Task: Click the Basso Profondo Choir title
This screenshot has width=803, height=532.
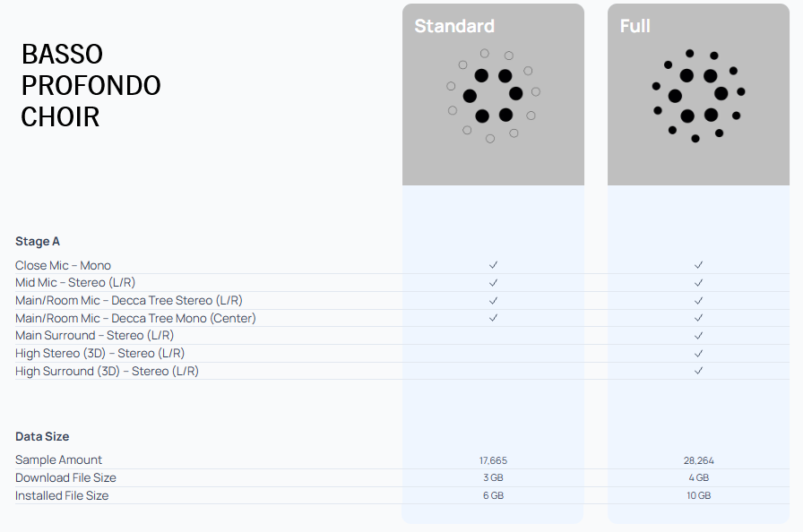Action: coord(91,86)
